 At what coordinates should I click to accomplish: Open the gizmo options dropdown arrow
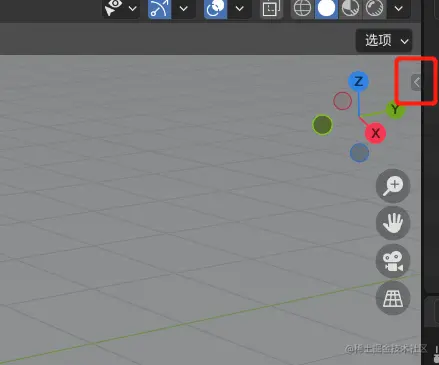pos(184,8)
